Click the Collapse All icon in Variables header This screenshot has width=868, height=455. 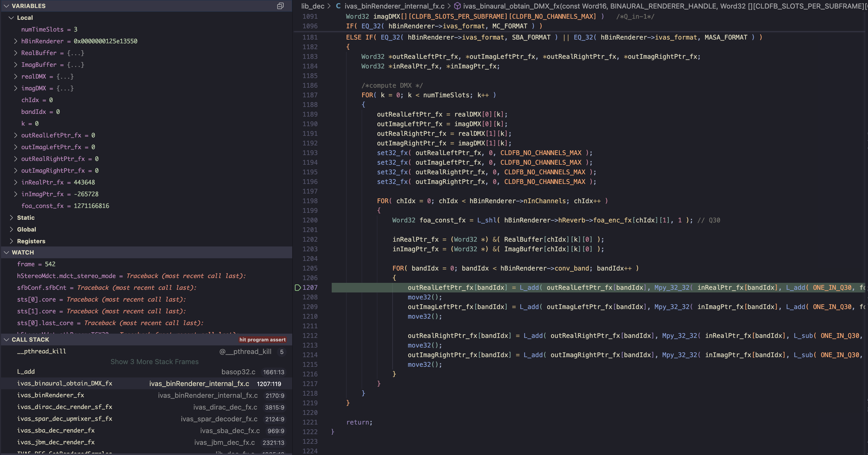(280, 6)
